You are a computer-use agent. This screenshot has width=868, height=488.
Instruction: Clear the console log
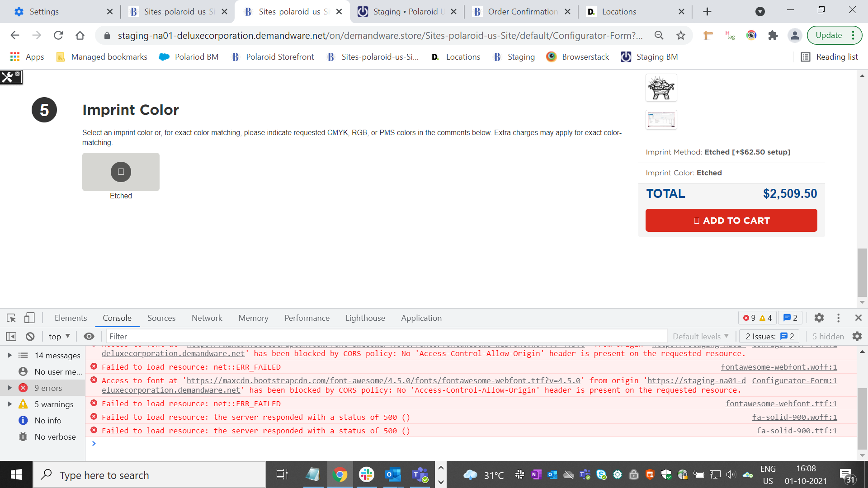pyautogui.click(x=30, y=337)
